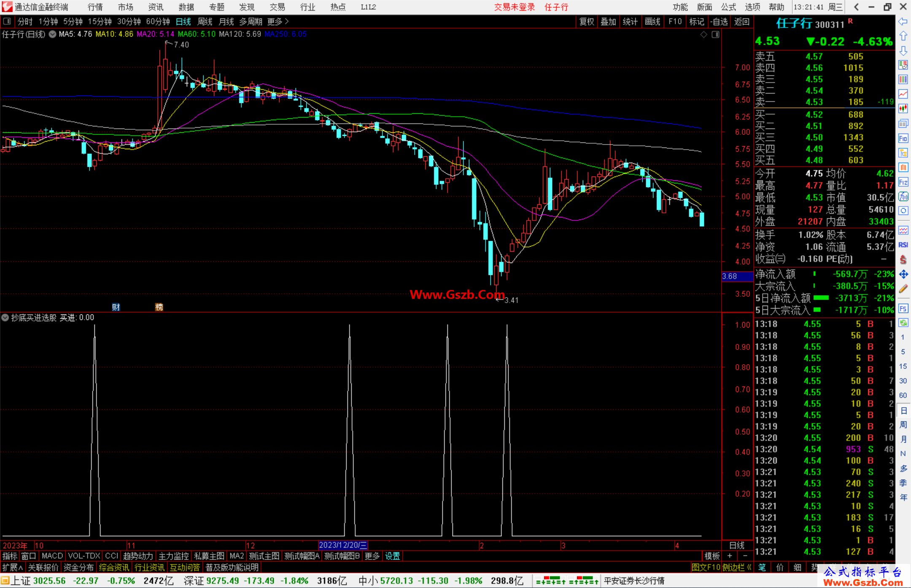
Task: Expand the 扩展 panel at bottom left
Action: (13, 567)
